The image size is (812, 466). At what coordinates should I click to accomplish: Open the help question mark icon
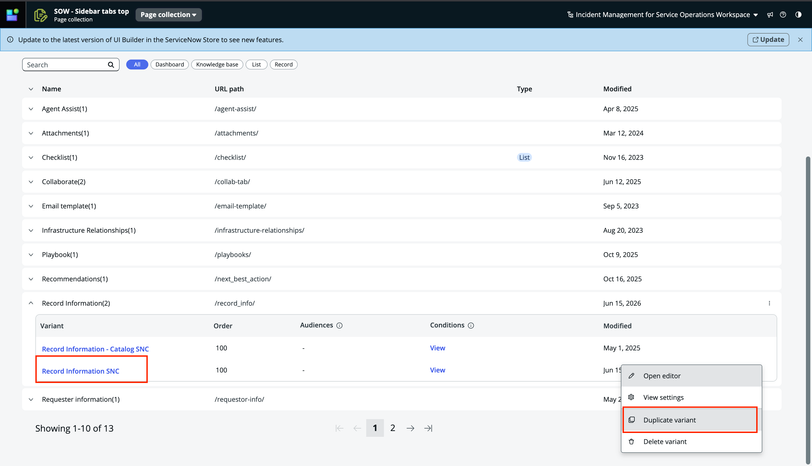tap(783, 14)
